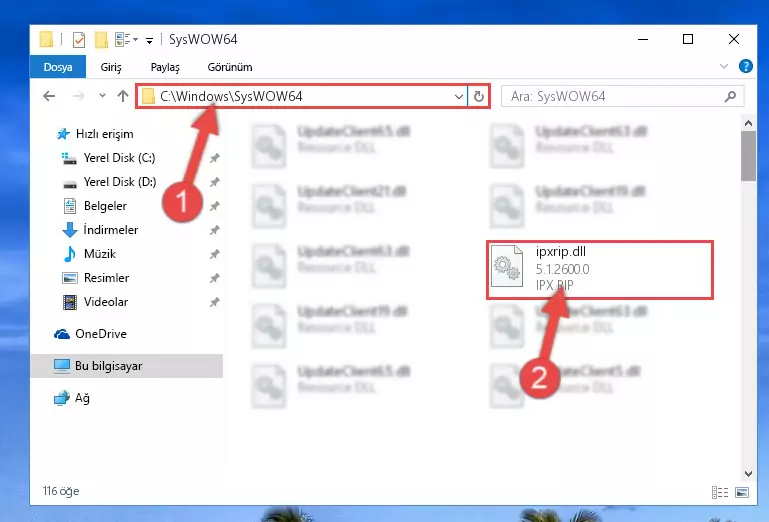
Task: Select Bu bilgisayar in navigation pane
Action: pos(127,366)
